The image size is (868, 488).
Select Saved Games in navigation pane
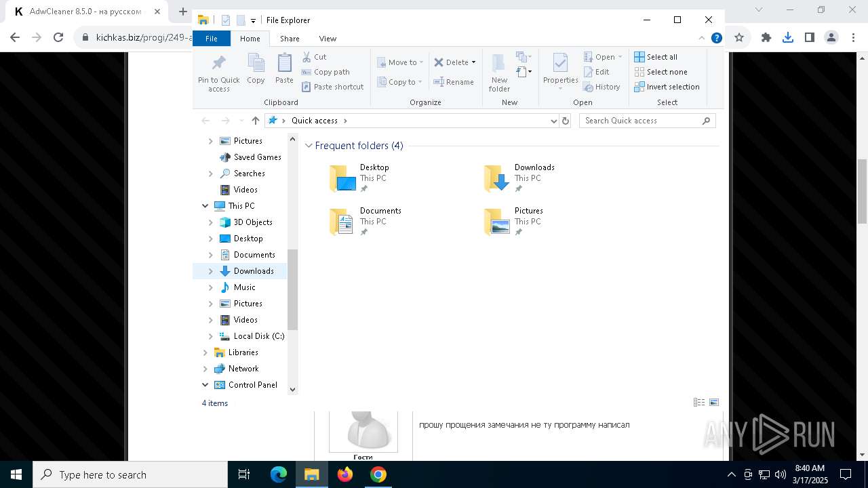click(257, 157)
